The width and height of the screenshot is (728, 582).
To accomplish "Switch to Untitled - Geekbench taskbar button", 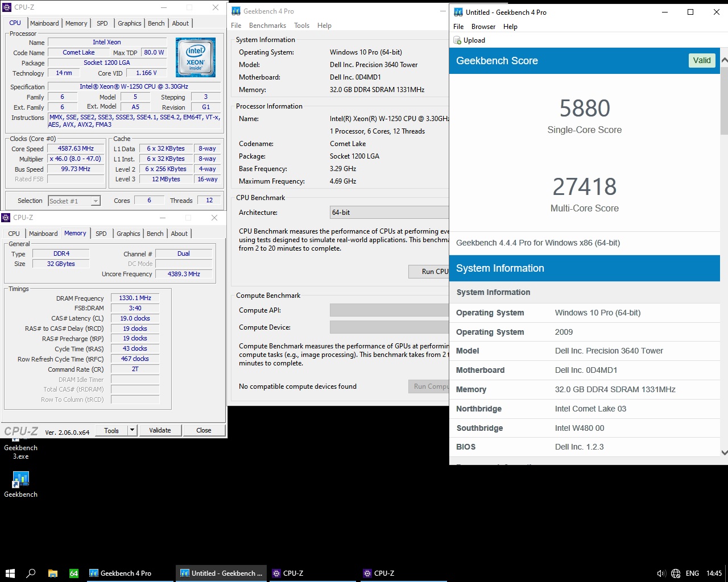I will (x=221, y=573).
